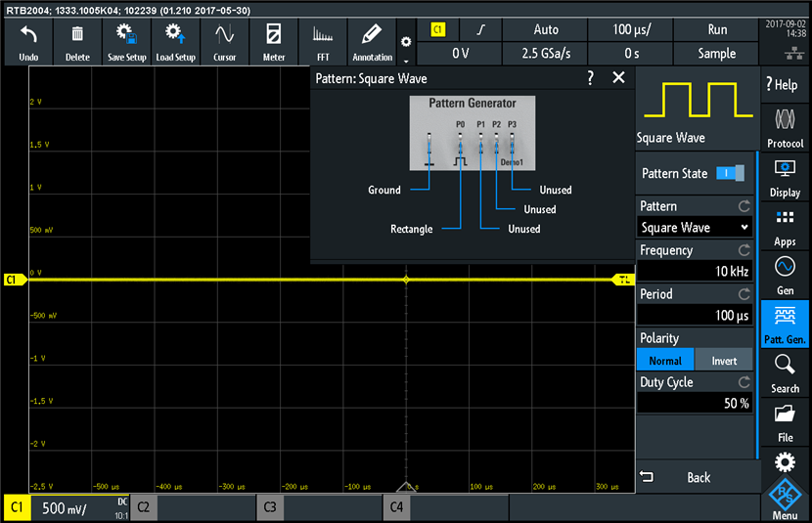Click the Run acquisition button
The width and height of the screenshot is (812, 523).
[x=717, y=30]
